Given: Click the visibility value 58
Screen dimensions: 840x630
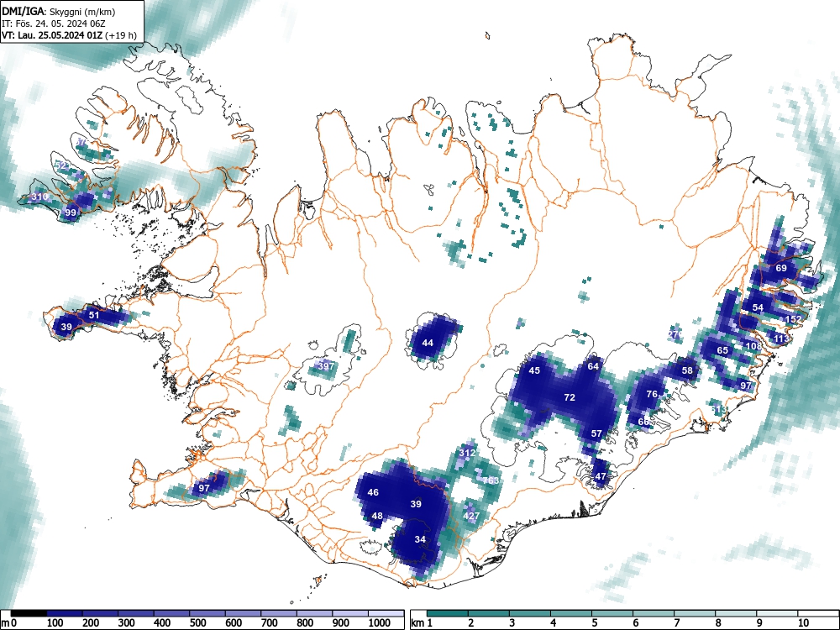Looking at the screenshot, I should 687,370.
